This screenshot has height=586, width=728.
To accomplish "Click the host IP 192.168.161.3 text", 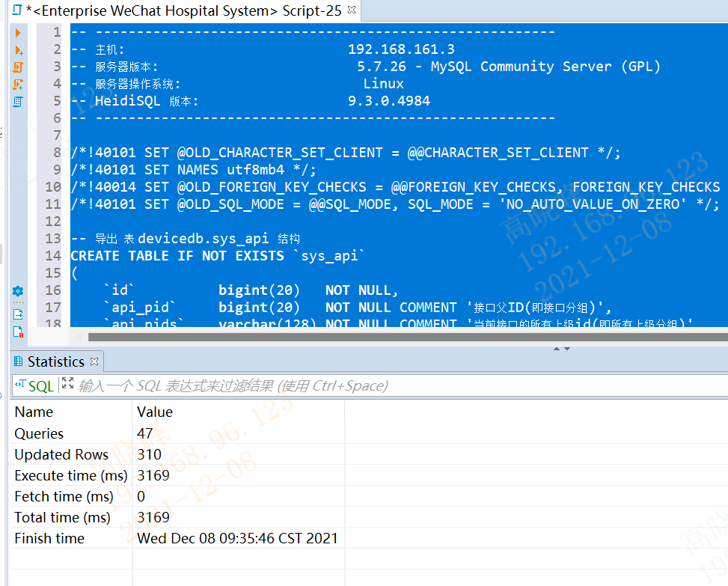I will [401, 49].
